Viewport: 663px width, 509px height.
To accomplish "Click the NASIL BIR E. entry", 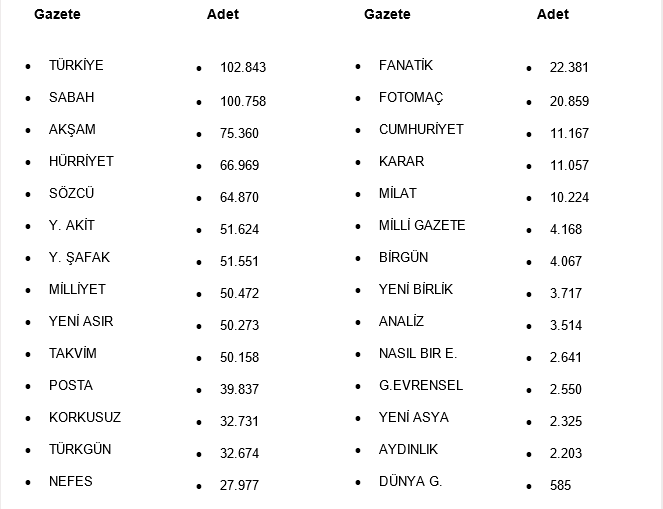I will point(418,353).
